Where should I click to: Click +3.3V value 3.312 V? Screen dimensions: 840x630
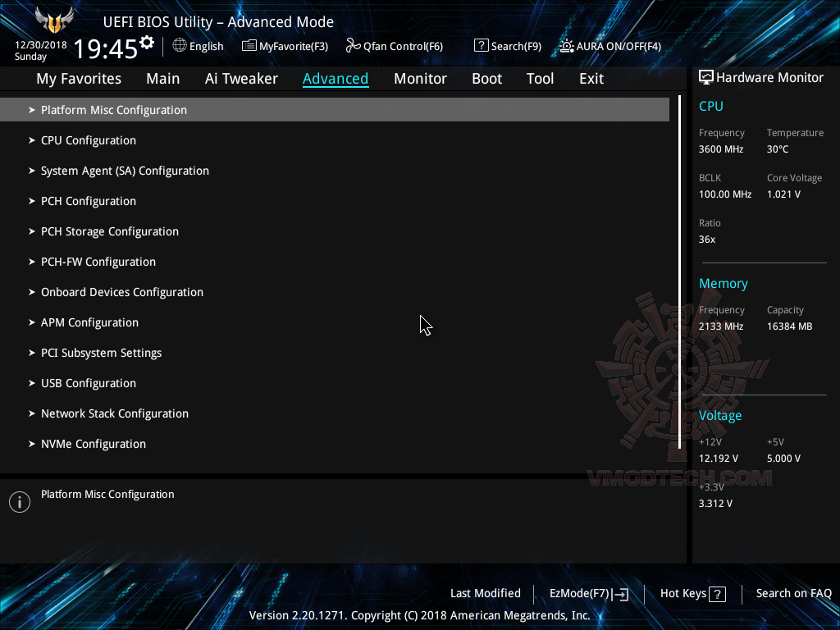click(x=715, y=504)
